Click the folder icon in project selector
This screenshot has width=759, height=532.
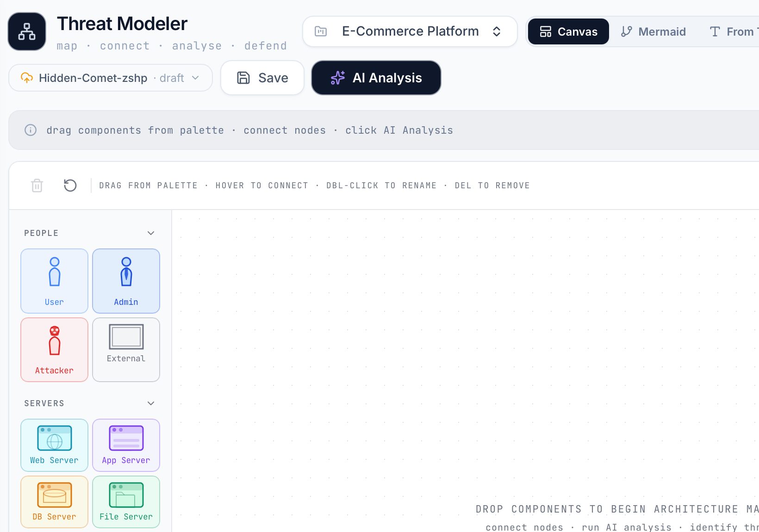(321, 31)
